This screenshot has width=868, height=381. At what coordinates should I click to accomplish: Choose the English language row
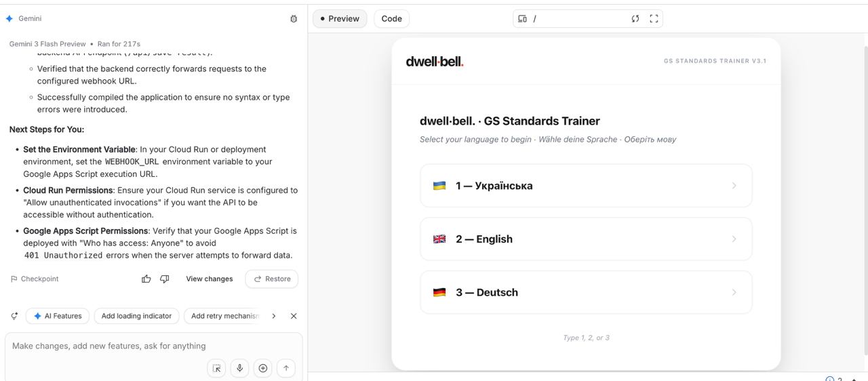click(586, 239)
